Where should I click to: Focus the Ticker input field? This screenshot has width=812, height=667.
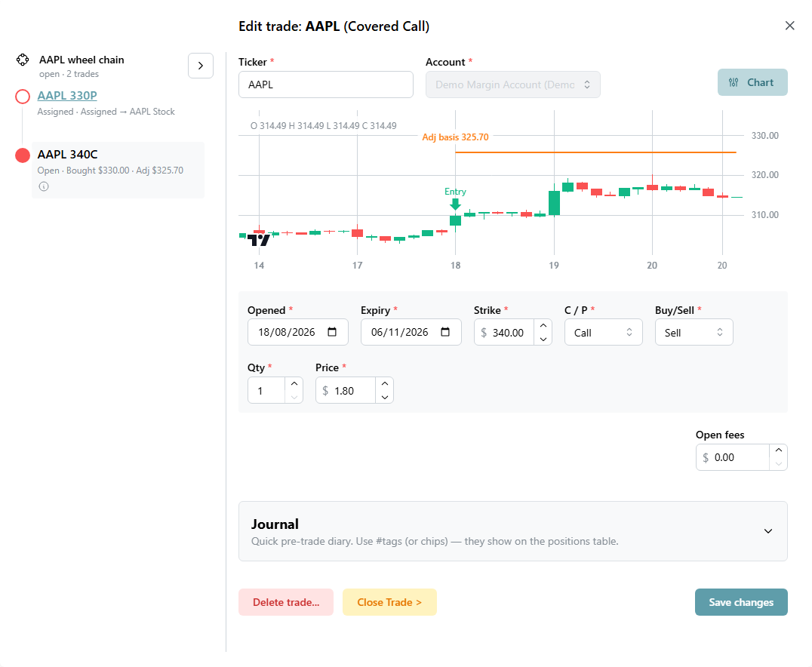pos(326,85)
